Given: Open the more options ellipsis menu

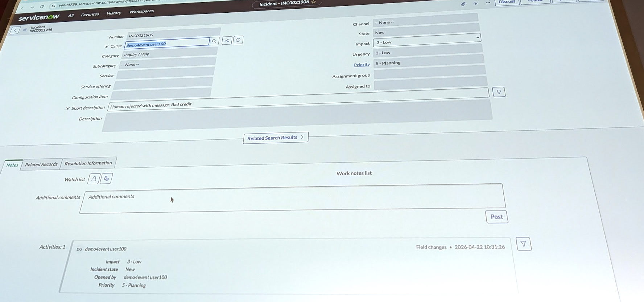Looking at the screenshot, I should 488,3.
